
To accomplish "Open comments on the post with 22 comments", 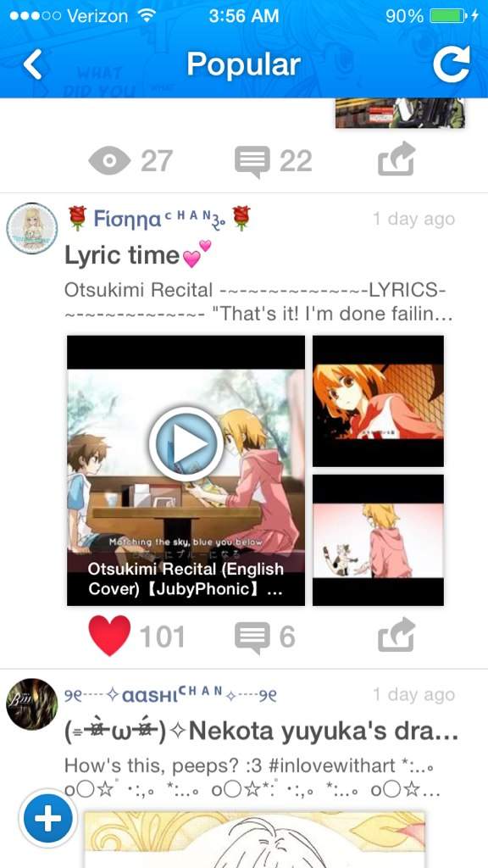I will (252, 161).
